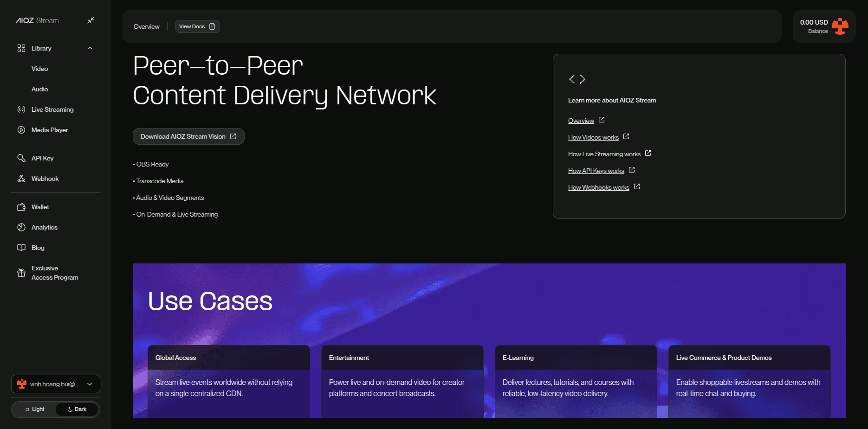Screen dimensions: 868x429
Task: Click the Live Streaming broadcast icon
Action: (21, 109)
